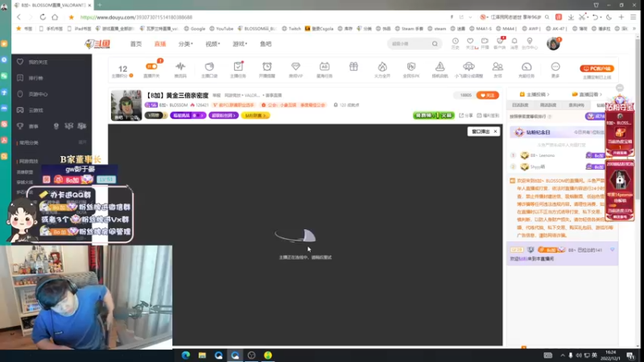Open the notification bell icon
The width and height of the screenshot is (644, 362).
pyautogui.click(x=514, y=43)
